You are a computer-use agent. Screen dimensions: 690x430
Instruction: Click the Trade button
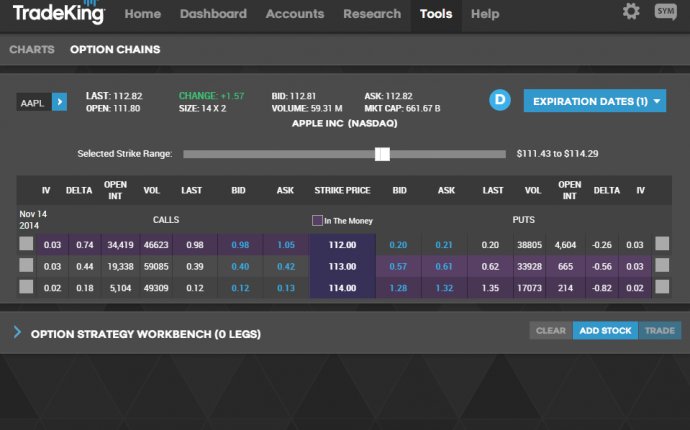coord(660,331)
